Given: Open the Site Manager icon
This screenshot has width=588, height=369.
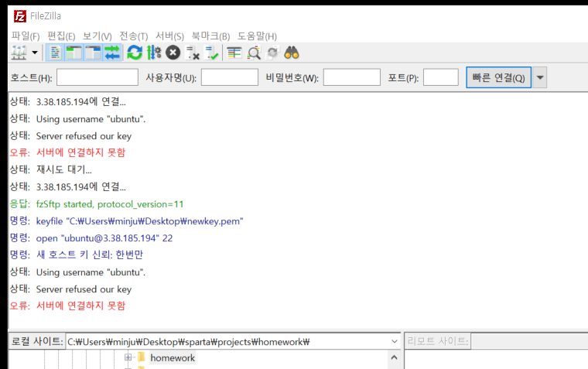Looking at the screenshot, I should pos(19,53).
